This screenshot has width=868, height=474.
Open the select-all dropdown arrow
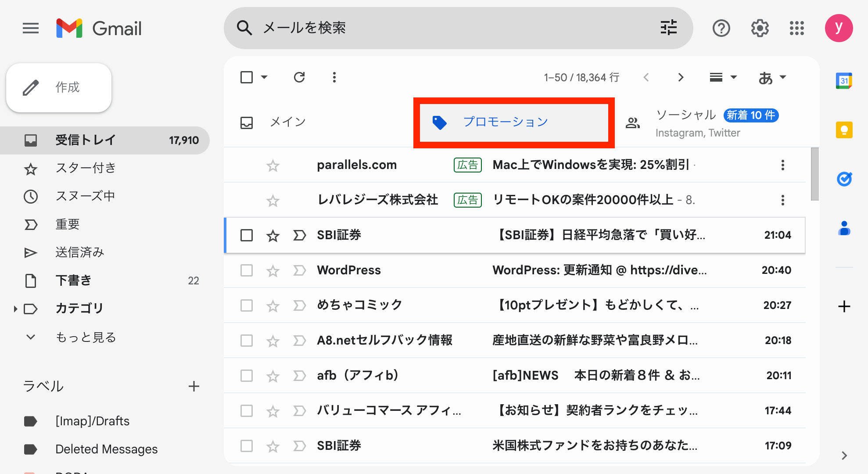(x=264, y=77)
